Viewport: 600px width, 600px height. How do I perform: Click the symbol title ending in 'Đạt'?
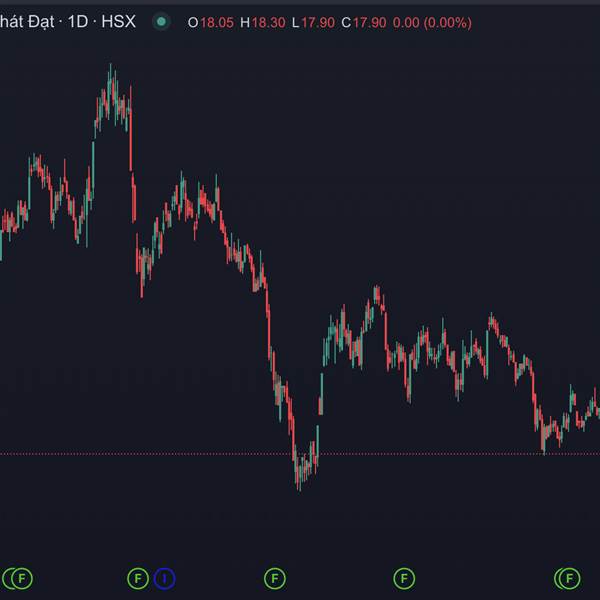[x=26, y=22]
